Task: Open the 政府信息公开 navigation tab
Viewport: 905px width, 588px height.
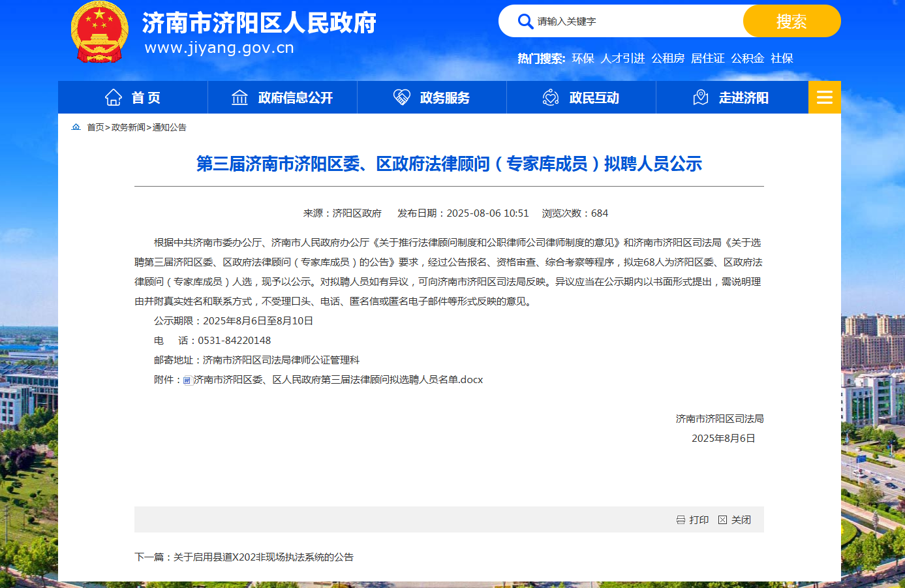Action: [282, 97]
